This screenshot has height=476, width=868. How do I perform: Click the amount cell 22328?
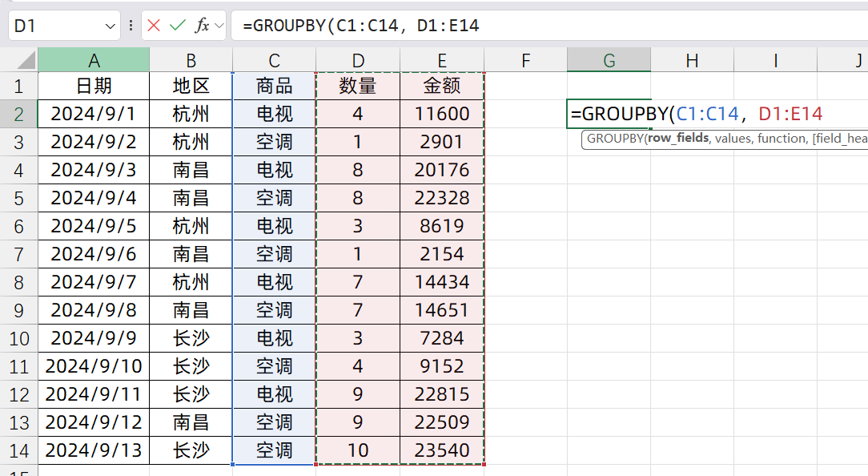[442, 199]
